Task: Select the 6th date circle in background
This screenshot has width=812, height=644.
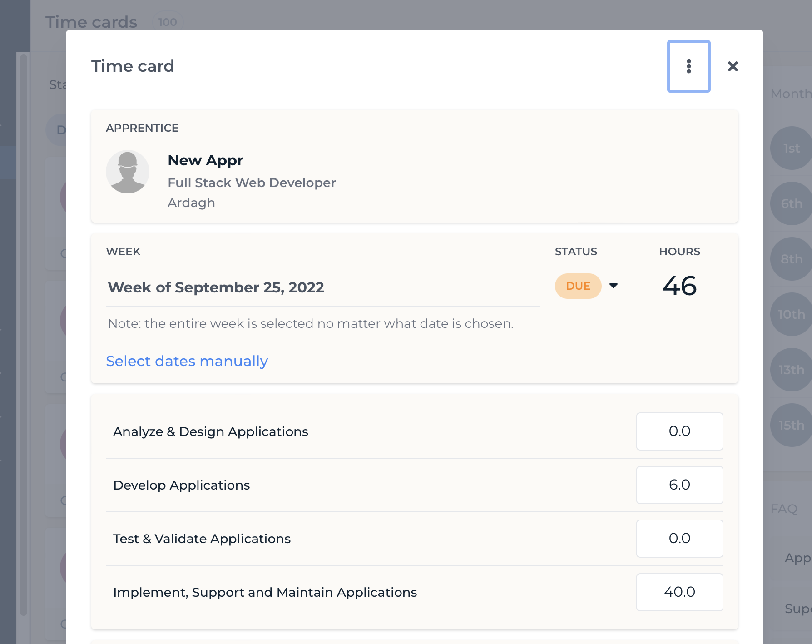Action: click(x=792, y=203)
